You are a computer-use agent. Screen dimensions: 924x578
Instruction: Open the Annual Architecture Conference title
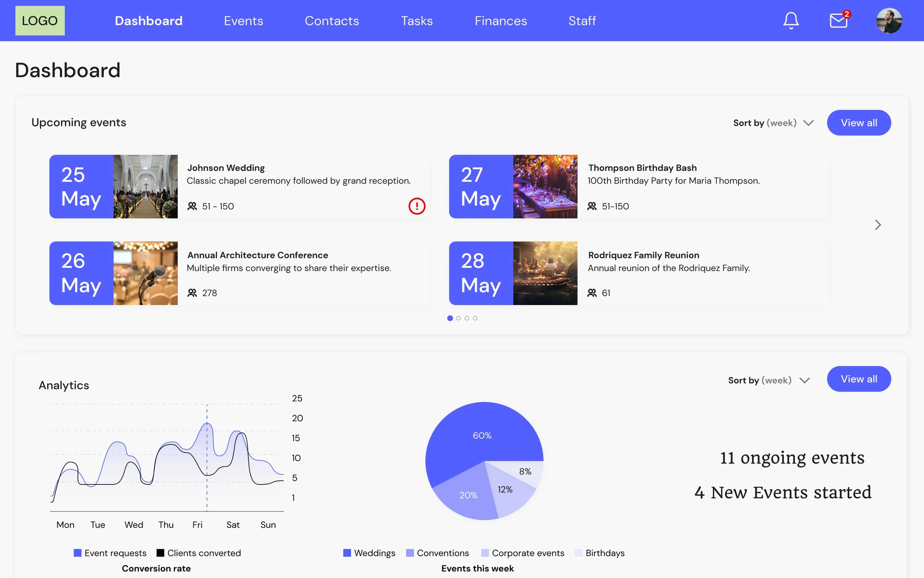[258, 255]
